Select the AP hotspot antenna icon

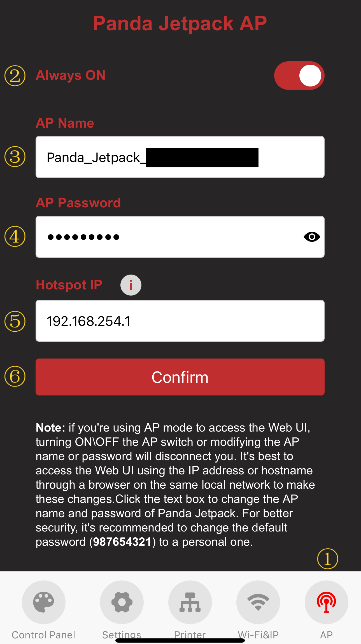327,602
